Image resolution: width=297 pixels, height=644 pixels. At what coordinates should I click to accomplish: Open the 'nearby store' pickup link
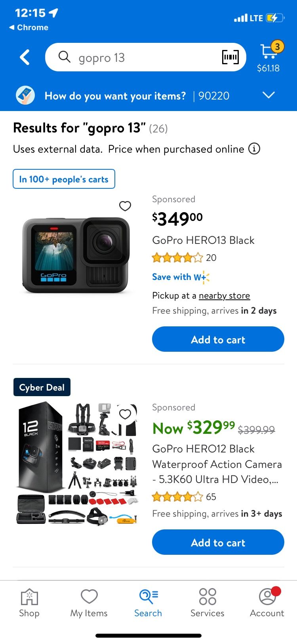tap(224, 295)
